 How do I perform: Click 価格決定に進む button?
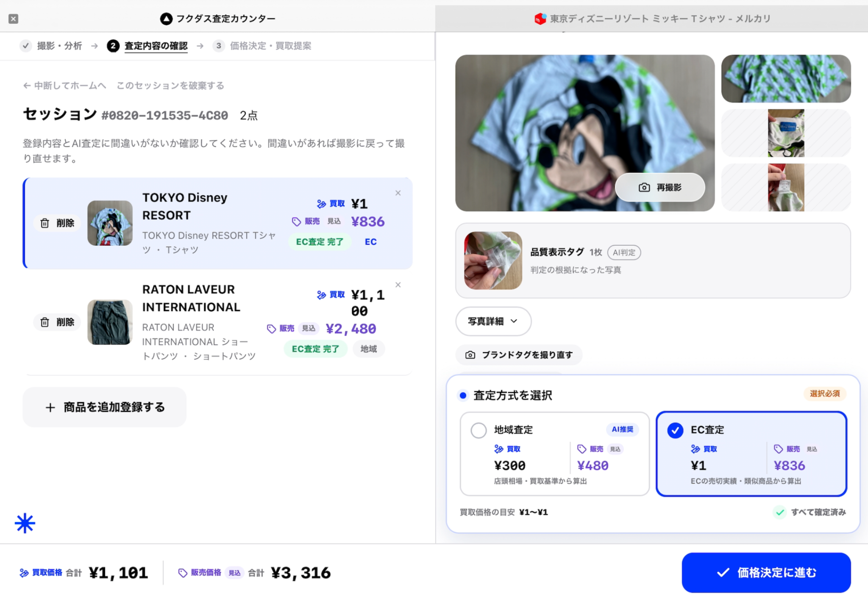(x=766, y=573)
